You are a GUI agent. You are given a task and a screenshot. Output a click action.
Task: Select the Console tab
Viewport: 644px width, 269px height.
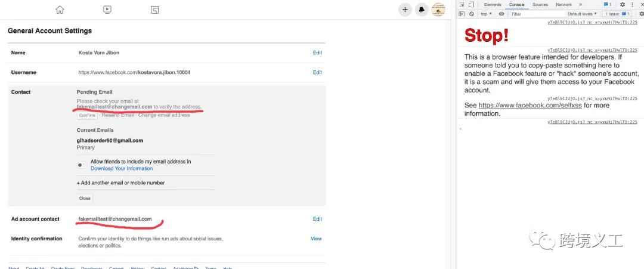click(516, 5)
